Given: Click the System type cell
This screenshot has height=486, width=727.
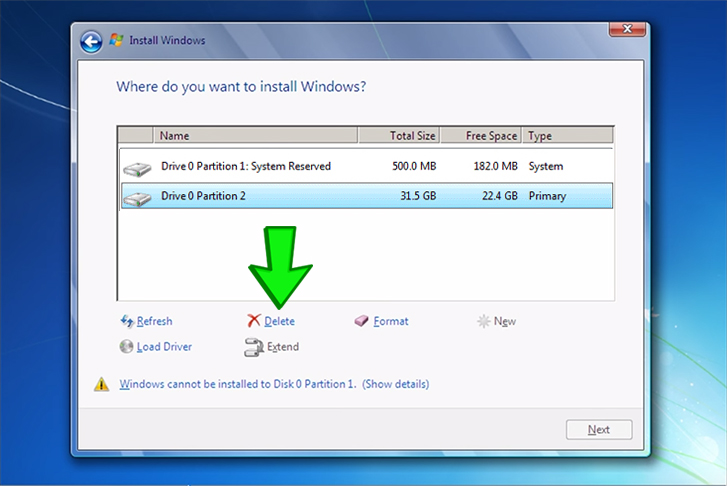Looking at the screenshot, I should click(546, 166).
